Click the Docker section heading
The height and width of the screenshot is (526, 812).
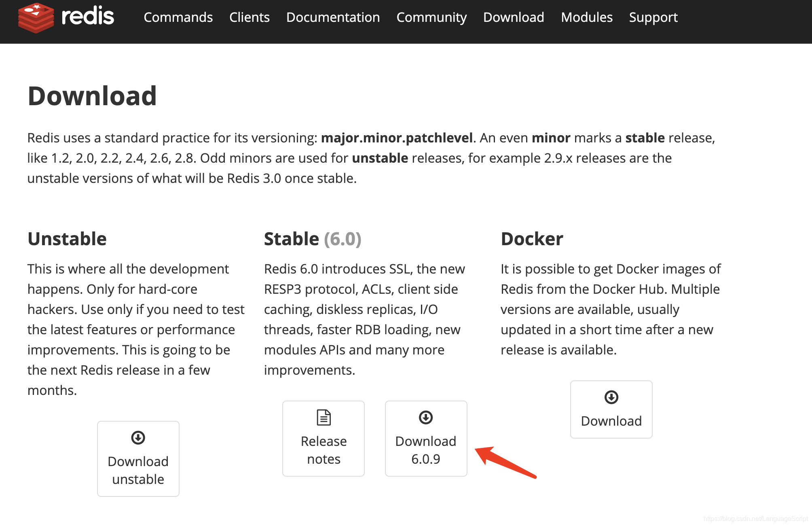pos(531,239)
